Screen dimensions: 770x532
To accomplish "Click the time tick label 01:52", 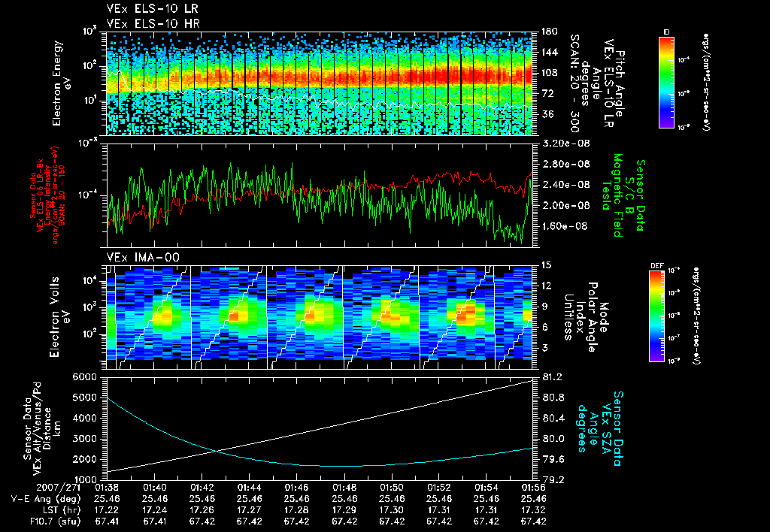I will [x=439, y=488].
